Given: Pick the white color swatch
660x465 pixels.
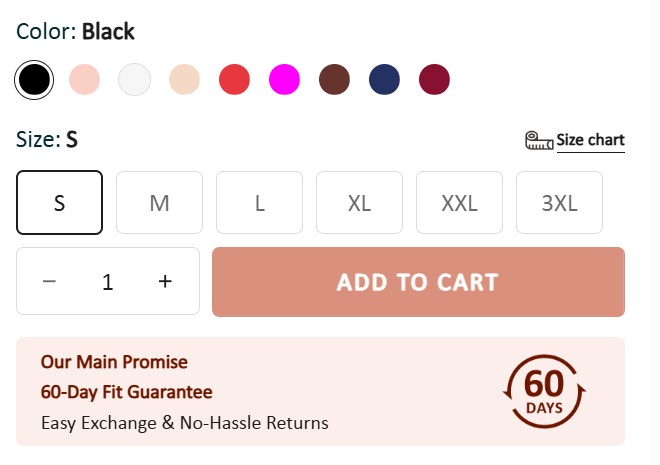Looking at the screenshot, I should point(134,79).
